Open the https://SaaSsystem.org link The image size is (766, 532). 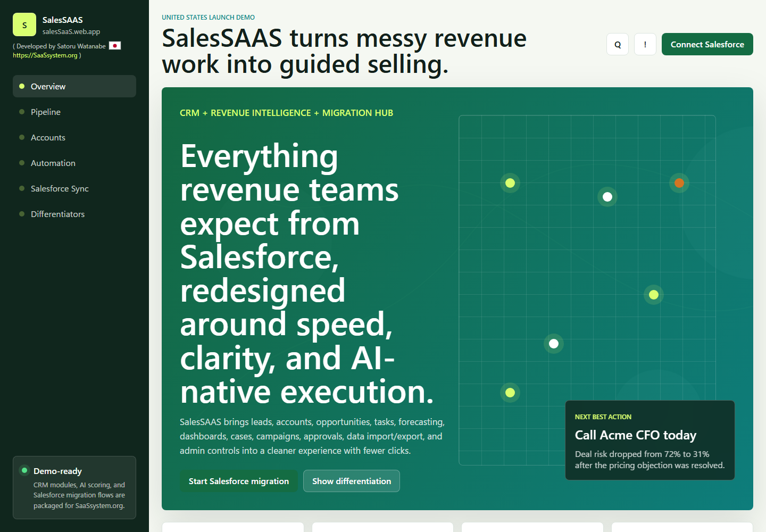tap(45, 55)
